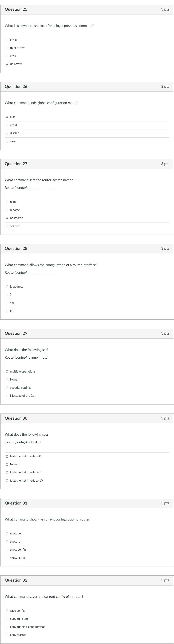
Task: Select 'show run' for Question 31
Action: (x=7, y=541)
